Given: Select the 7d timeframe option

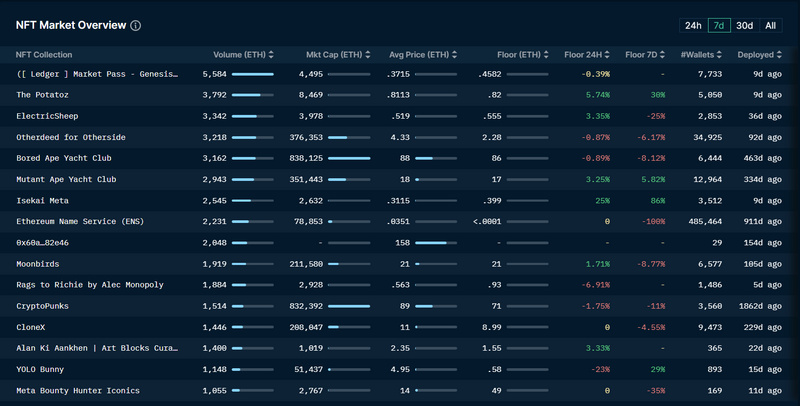Looking at the screenshot, I should [x=718, y=25].
